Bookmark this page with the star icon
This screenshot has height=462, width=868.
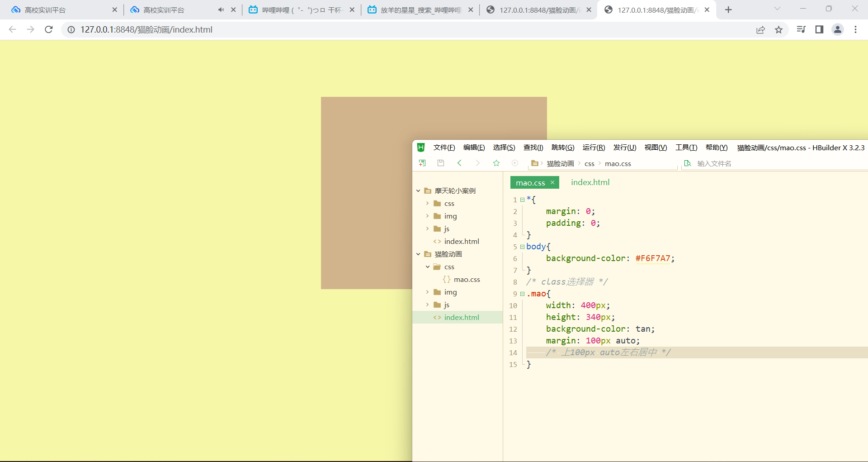pos(778,29)
